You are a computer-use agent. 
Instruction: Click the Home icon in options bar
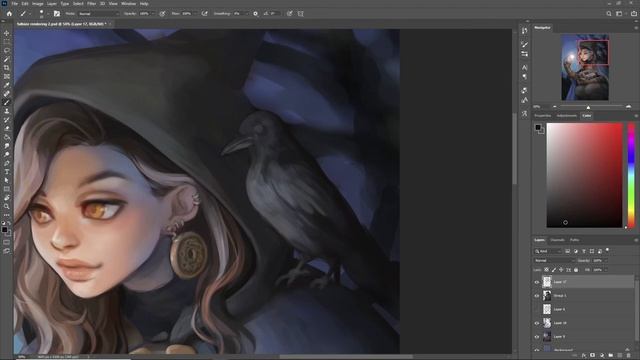[x=9, y=13]
